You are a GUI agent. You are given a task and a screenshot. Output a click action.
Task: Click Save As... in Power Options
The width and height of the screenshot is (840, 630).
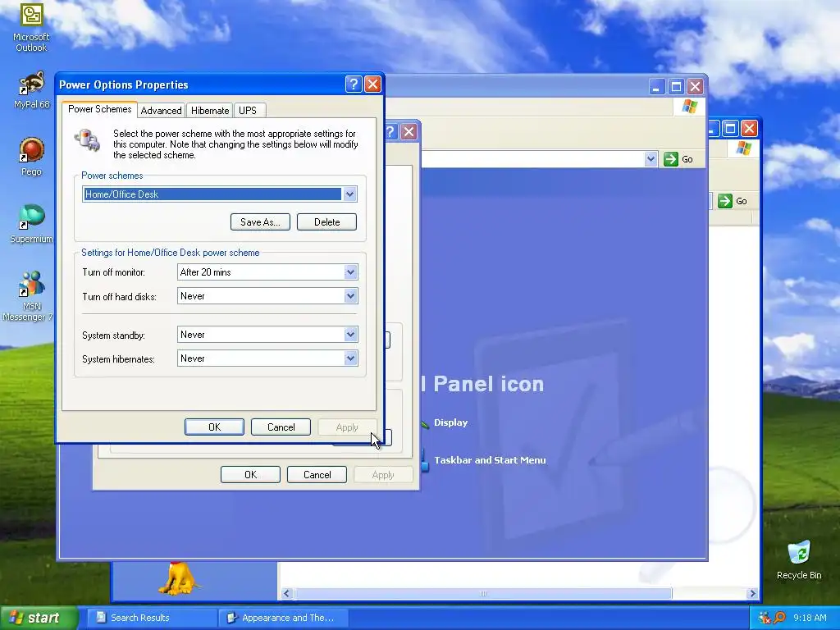(260, 221)
